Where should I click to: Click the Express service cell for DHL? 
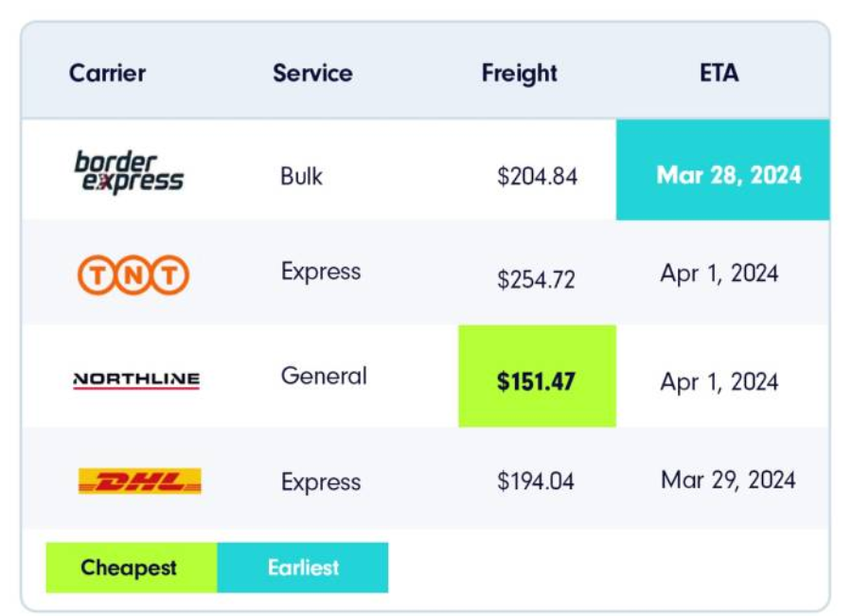[321, 482]
